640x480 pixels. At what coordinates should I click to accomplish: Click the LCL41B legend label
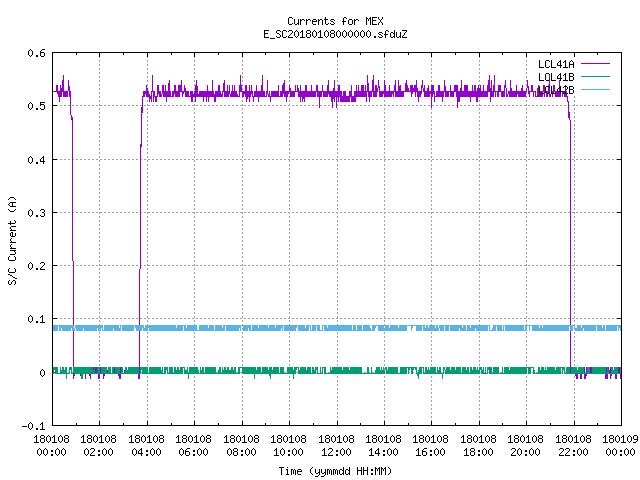tap(556, 77)
